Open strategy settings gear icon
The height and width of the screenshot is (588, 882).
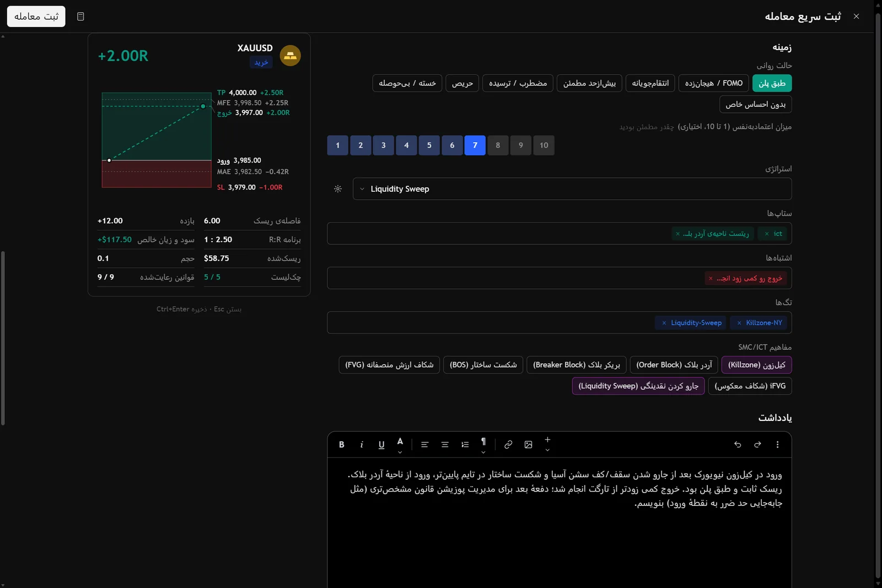[338, 189]
